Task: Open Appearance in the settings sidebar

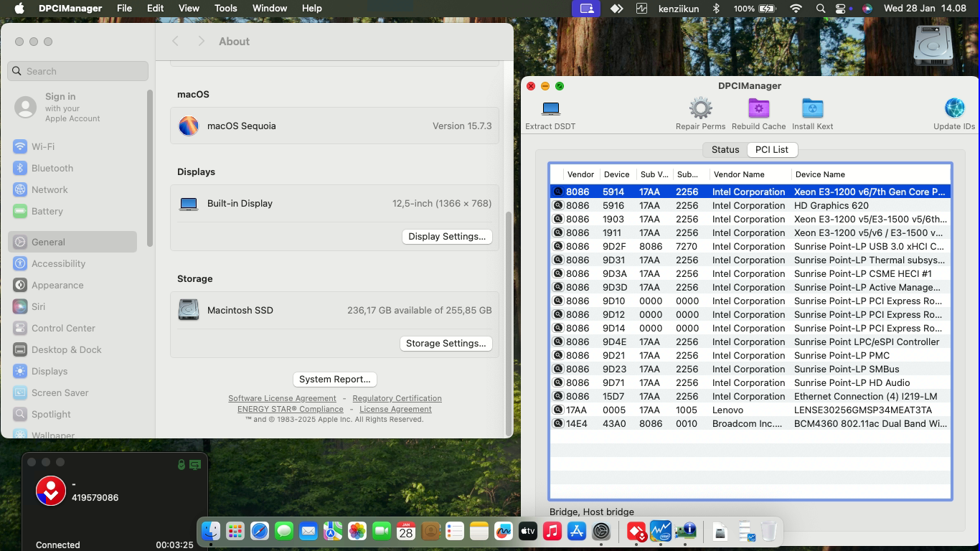Action: click(72, 285)
